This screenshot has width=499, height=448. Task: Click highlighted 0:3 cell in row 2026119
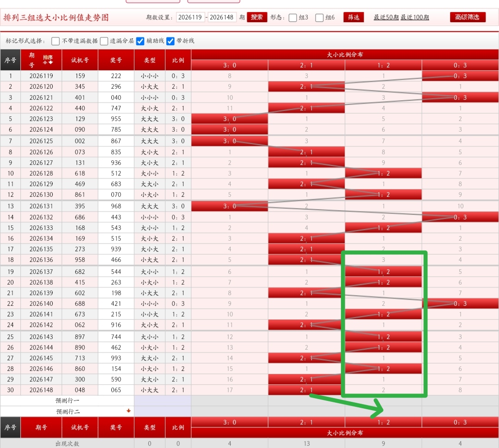[x=460, y=76]
